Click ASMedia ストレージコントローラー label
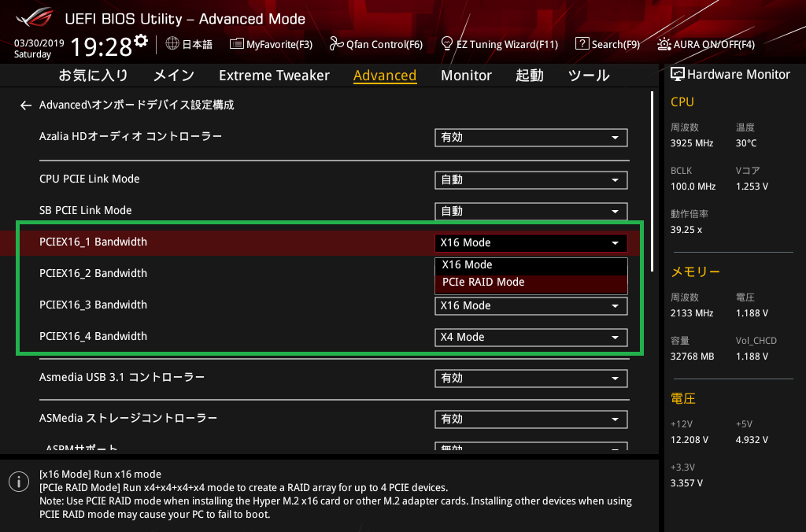This screenshot has width=806, height=532. (128, 419)
